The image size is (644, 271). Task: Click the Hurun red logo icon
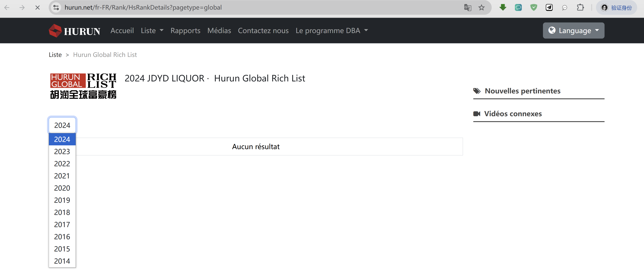point(55,31)
